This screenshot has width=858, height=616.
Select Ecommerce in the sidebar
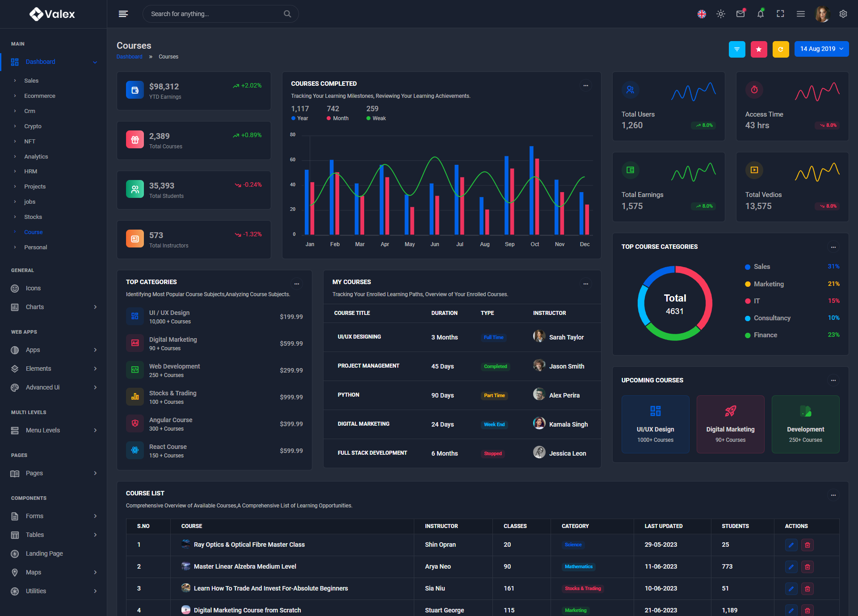[40, 96]
